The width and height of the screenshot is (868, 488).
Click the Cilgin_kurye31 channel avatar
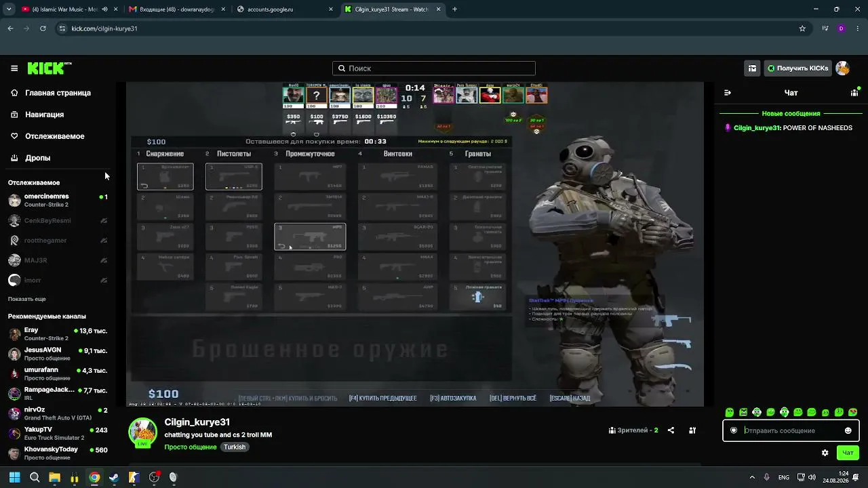pos(143,432)
